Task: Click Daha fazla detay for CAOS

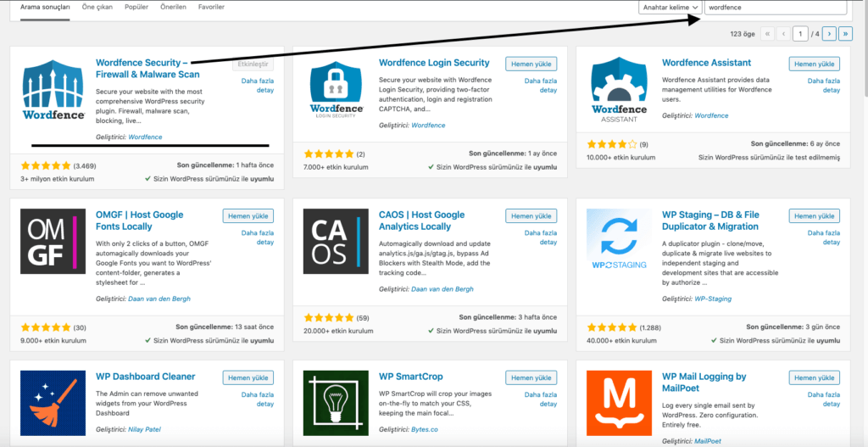Action: point(540,237)
